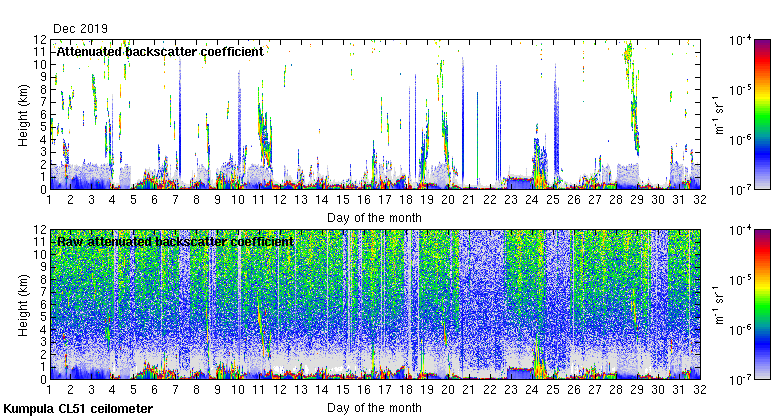This screenshot has height=420, width=780.
Task: Click the bottom colorbar units label m-1 sr-1
Action: tap(719, 305)
